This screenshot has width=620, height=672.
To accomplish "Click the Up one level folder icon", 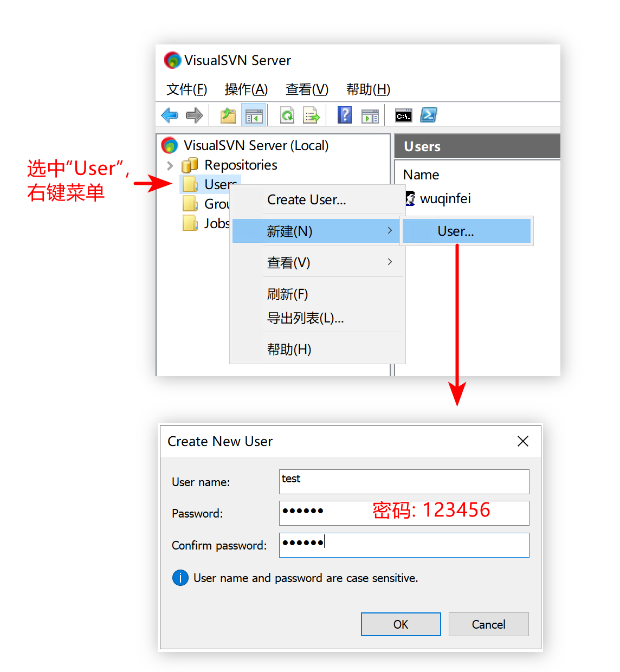I will [228, 115].
